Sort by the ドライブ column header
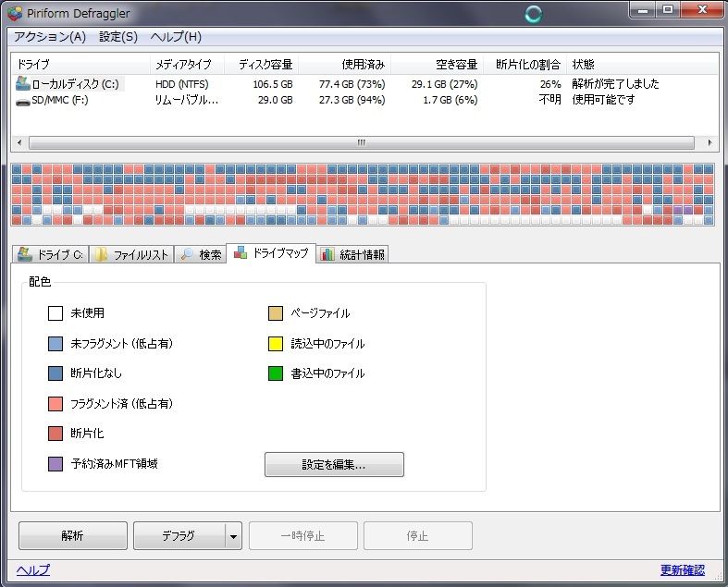Screen dimensions: 728x587 [x=80, y=64]
